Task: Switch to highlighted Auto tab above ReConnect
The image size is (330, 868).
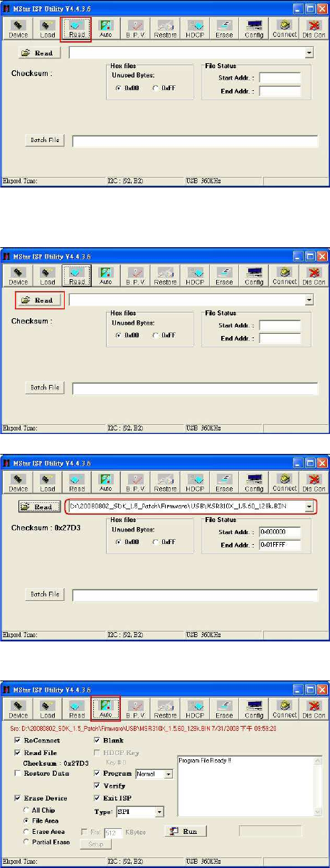Action: pyautogui.click(x=106, y=709)
